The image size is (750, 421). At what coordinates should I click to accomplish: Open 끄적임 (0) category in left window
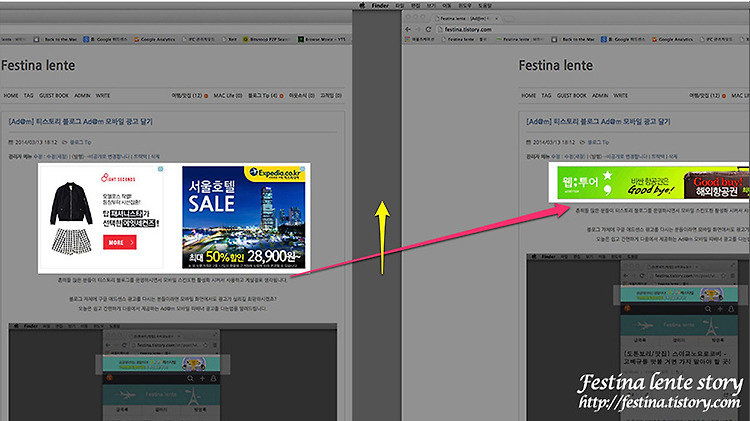coord(331,96)
